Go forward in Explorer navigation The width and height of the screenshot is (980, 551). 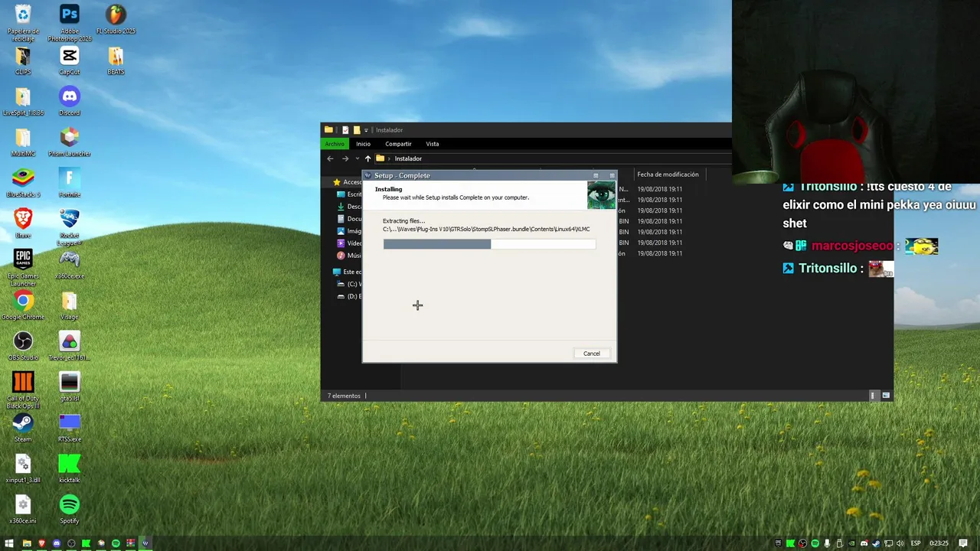tap(345, 158)
